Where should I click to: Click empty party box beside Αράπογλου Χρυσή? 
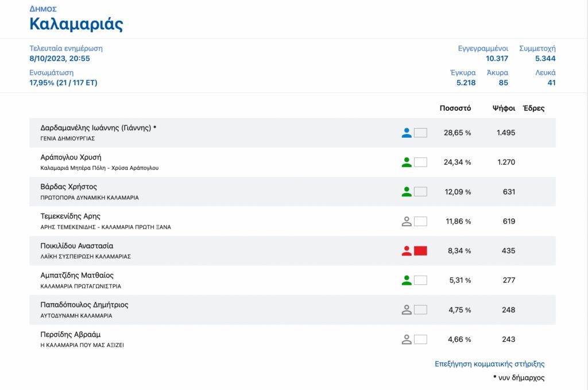420,163
